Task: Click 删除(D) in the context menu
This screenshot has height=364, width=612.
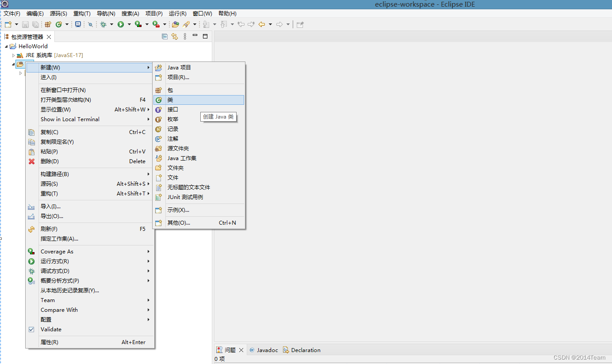Action: [50, 161]
